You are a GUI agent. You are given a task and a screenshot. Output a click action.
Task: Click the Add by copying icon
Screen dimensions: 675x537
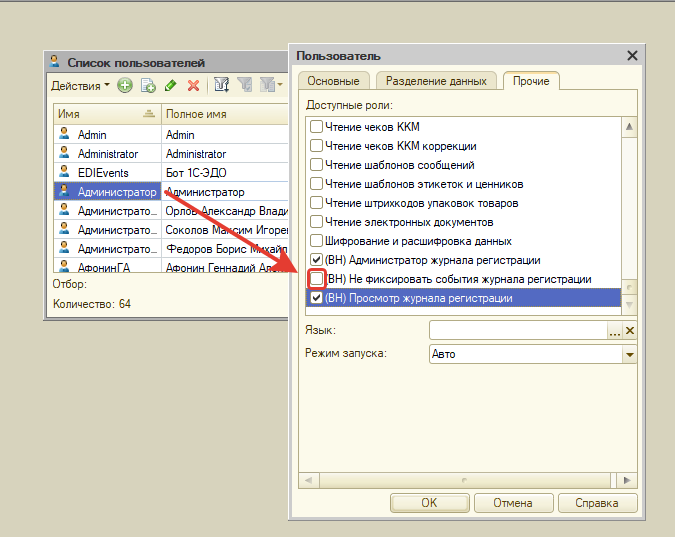tap(148, 86)
